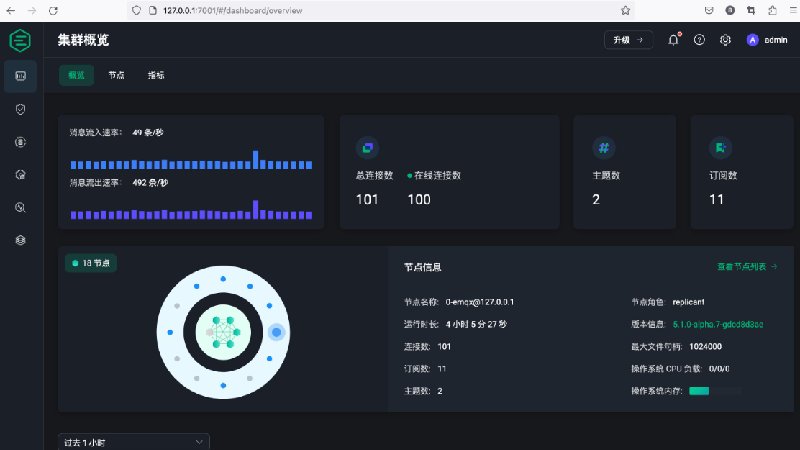This screenshot has width=800, height=450.
Task: Click the EMQX logo icon
Action: point(20,40)
